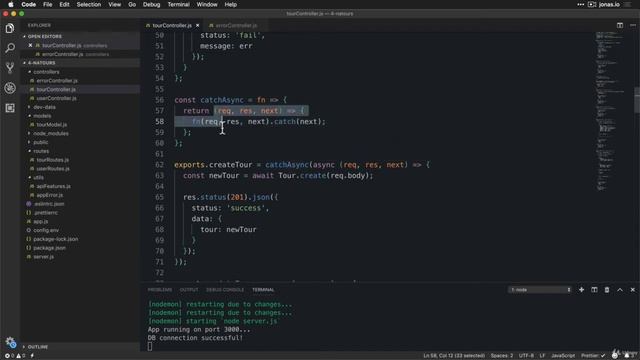Image resolution: width=640 pixels, height=360 pixels.
Task: Open the Explorer view in activity bar
Action: point(10,28)
